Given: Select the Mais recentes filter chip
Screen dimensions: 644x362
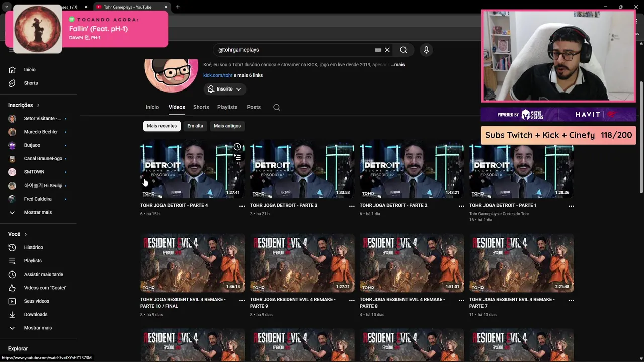Looking at the screenshot, I should [x=162, y=126].
